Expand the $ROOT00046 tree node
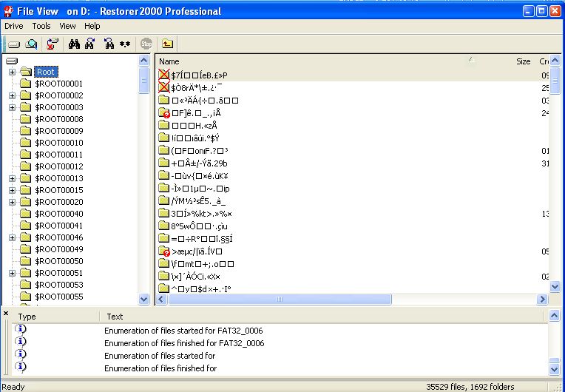565x392 pixels. tap(13, 237)
